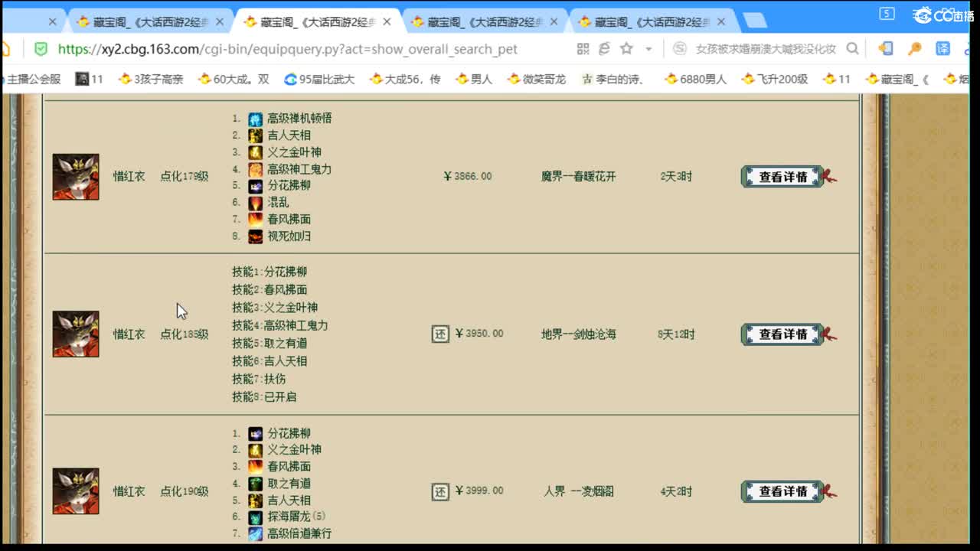Screen dimensions: 980x551
Task: Click the 高级禅机顿悟 skill icon
Action: tap(256, 119)
